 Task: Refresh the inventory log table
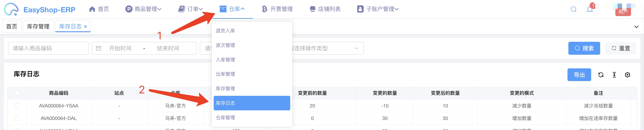601,75
